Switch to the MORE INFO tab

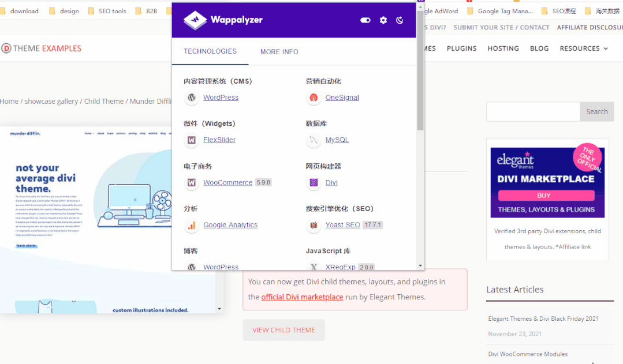tap(279, 51)
